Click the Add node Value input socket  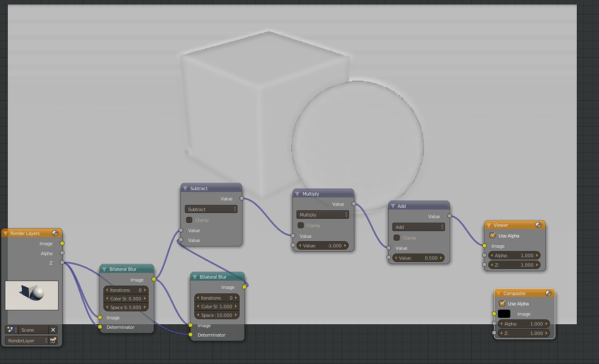(388, 248)
